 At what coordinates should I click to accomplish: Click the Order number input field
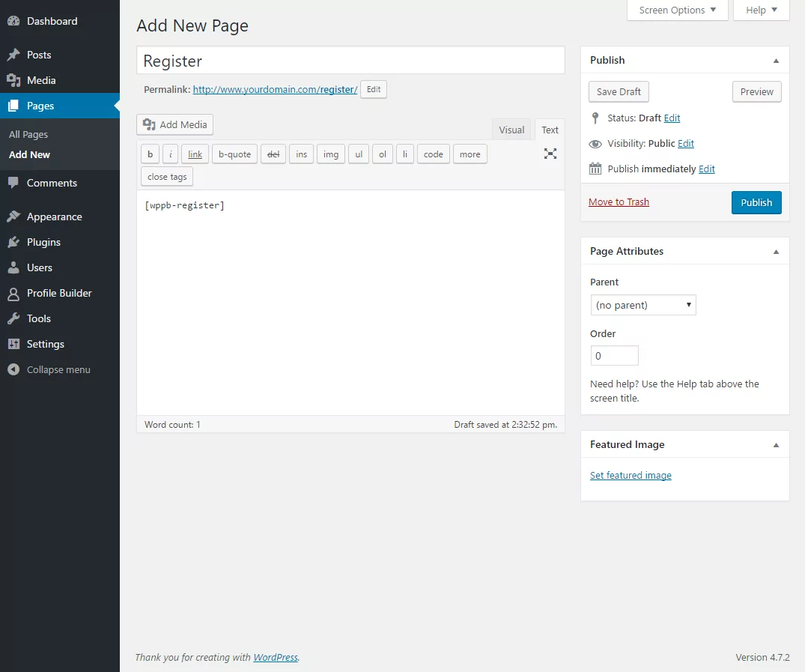[614, 356]
